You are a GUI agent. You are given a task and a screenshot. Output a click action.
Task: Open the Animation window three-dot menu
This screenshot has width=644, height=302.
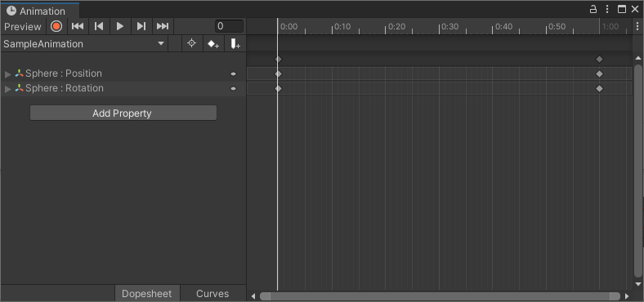[607, 9]
